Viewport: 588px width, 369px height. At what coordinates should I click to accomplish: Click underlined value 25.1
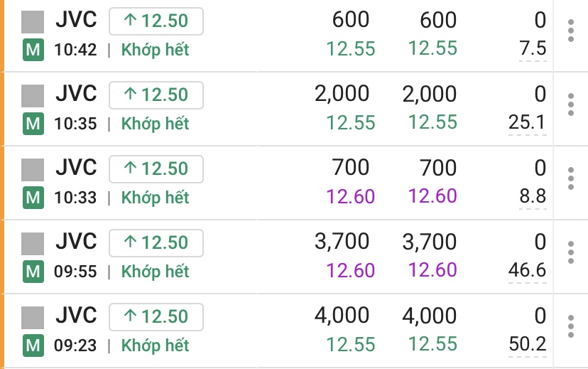coord(527,122)
